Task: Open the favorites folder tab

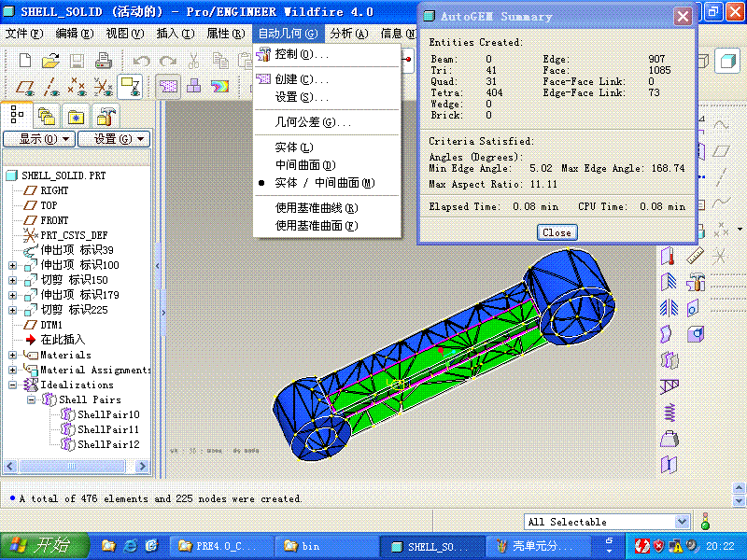Action: point(76,116)
